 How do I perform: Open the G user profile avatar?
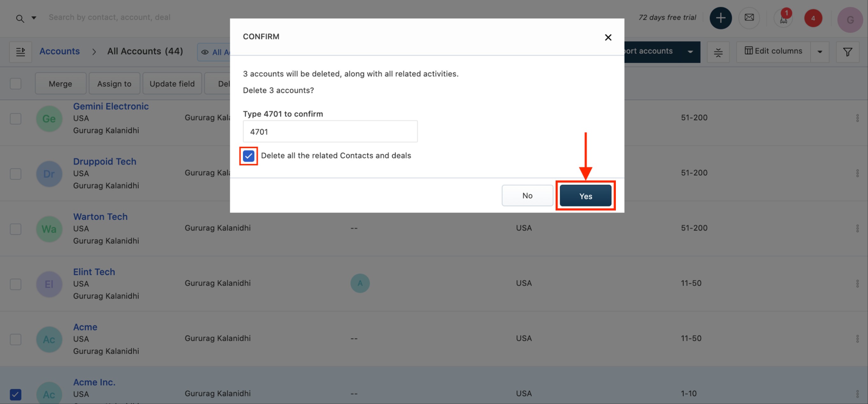[850, 20]
